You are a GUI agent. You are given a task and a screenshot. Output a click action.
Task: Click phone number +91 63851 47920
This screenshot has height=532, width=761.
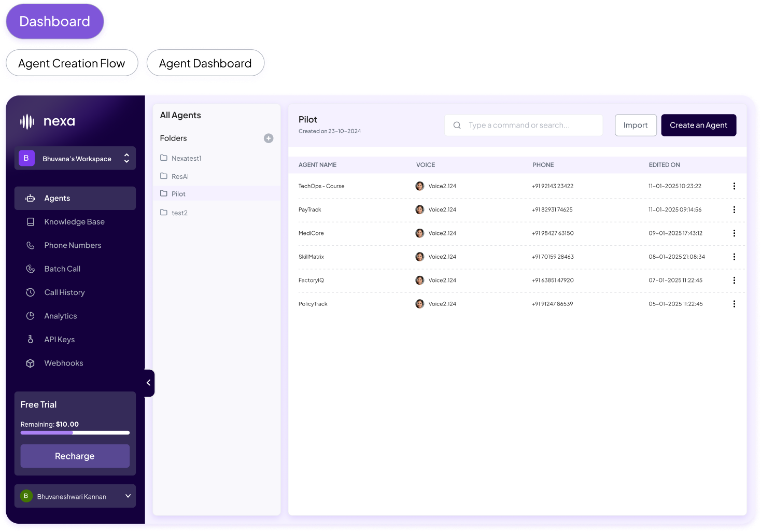click(x=553, y=281)
